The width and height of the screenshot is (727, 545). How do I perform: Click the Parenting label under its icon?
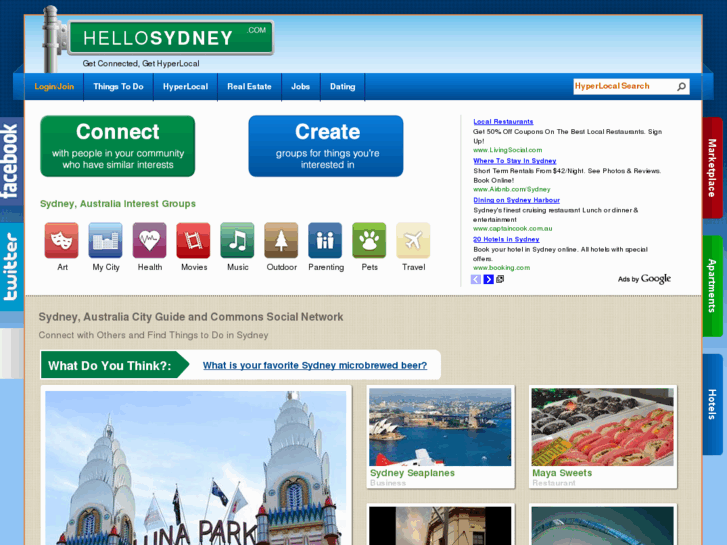[x=326, y=267]
